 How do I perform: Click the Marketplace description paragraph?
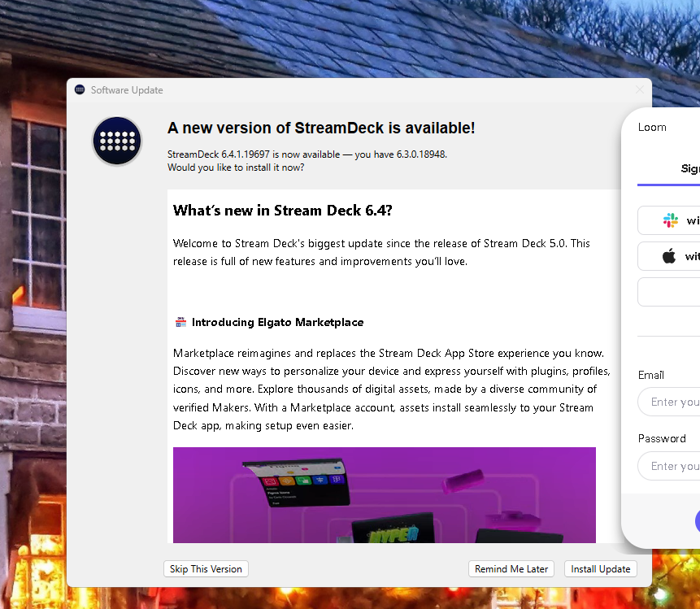point(392,389)
